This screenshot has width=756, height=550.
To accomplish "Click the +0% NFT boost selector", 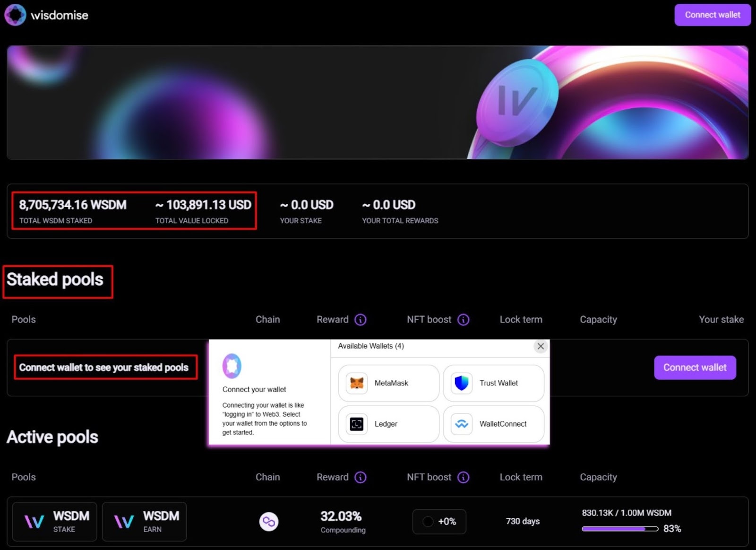I will pyautogui.click(x=439, y=521).
